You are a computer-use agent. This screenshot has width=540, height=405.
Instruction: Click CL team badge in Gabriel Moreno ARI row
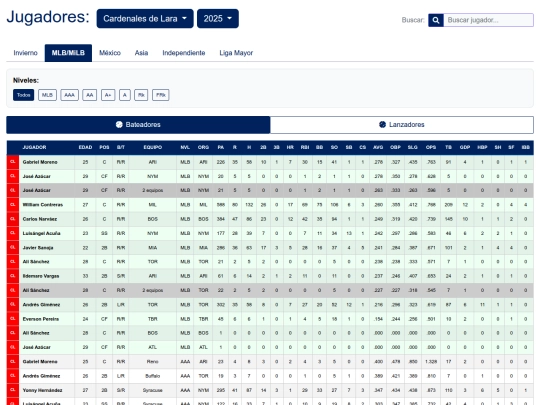(13, 162)
